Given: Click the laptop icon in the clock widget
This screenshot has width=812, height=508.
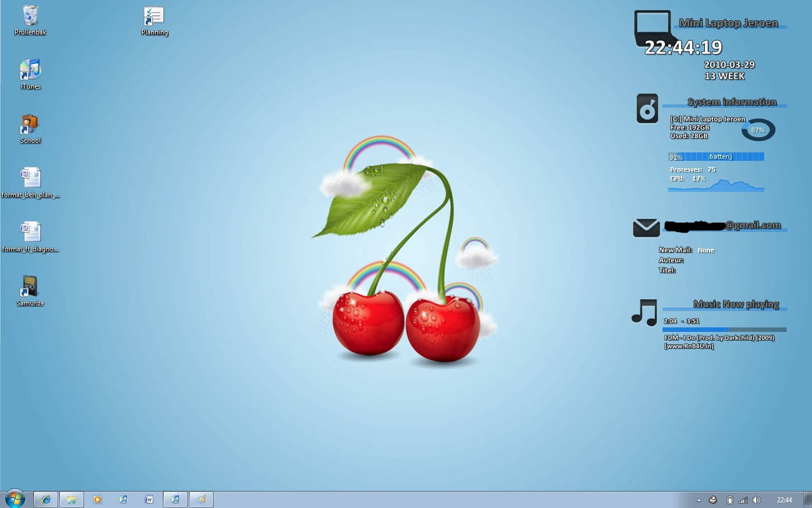Looking at the screenshot, I should pyautogui.click(x=653, y=29).
